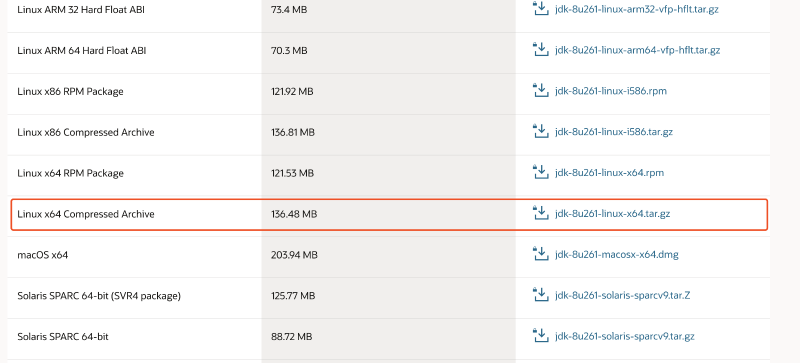Image resolution: width=800 pixels, height=363 pixels.
Task: Open the jdk-8u261-linux-arm32-vfp-hflt.tar.gz link
Action: 637,9
